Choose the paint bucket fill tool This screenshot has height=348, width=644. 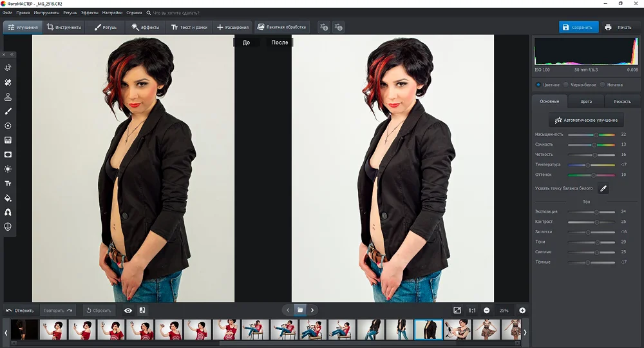point(8,198)
